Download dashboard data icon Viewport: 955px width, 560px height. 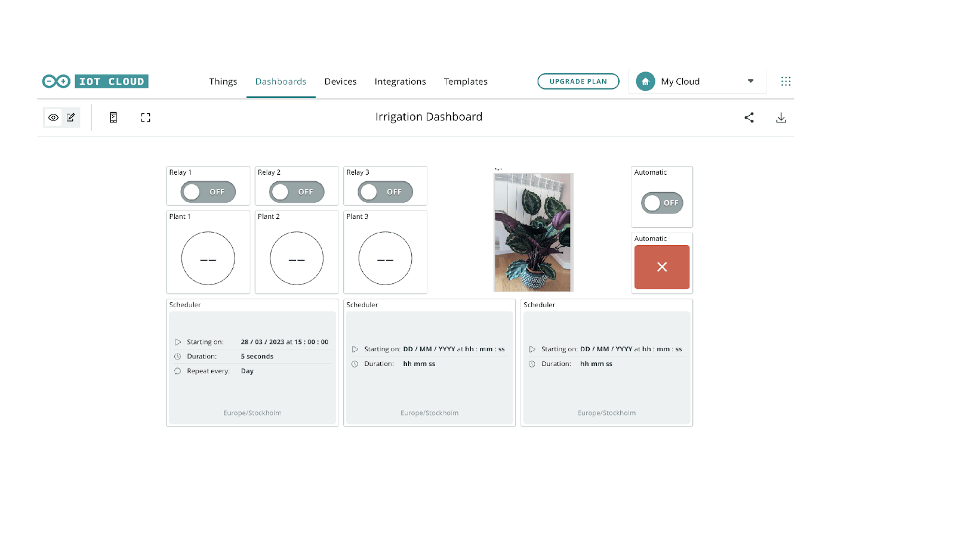(781, 117)
